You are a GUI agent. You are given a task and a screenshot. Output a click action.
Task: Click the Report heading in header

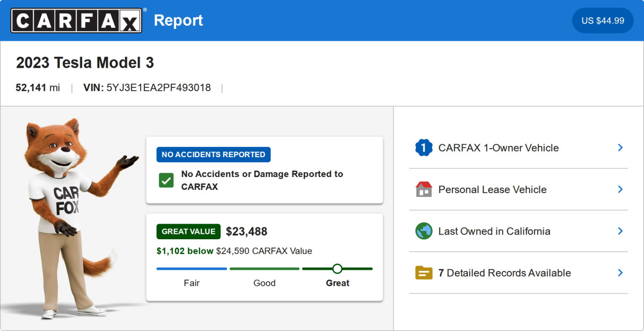[178, 20]
